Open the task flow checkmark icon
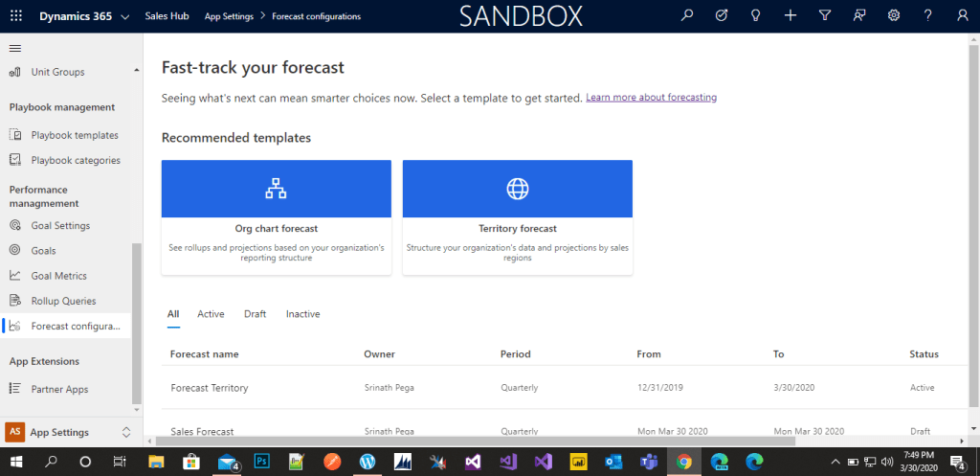The width and height of the screenshot is (980, 476). (x=722, y=16)
